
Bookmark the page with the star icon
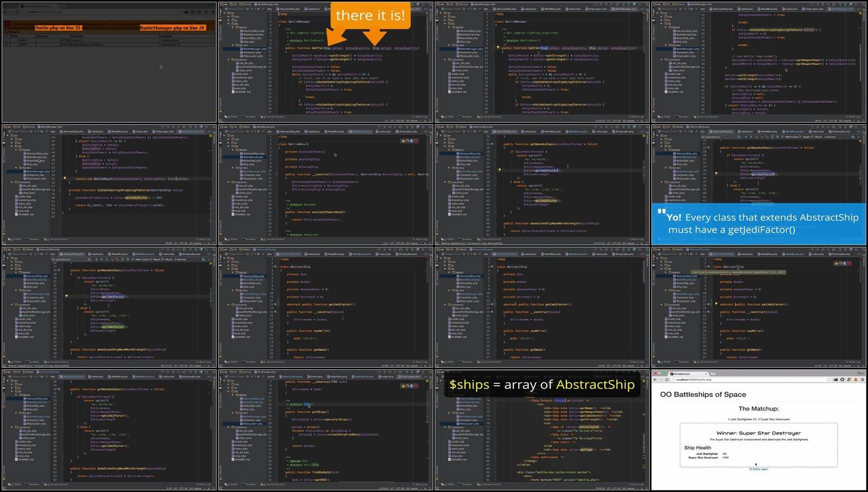pyautogui.click(x=829, y=380)
